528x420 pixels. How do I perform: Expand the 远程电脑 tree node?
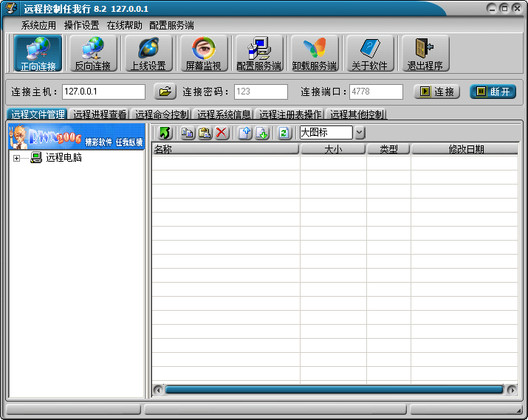click(x=16, y=158)
